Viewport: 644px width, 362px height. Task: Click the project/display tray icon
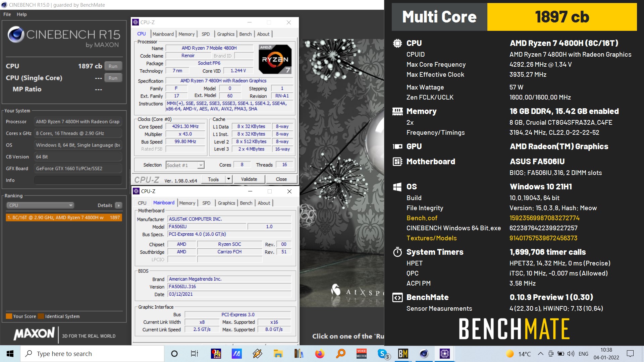[551, 354]
